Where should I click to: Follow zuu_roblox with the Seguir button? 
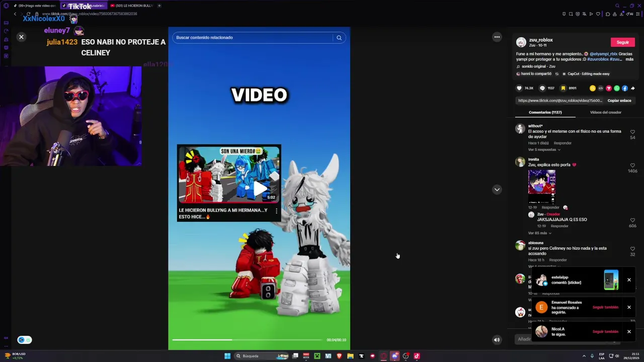coord(623,42)
